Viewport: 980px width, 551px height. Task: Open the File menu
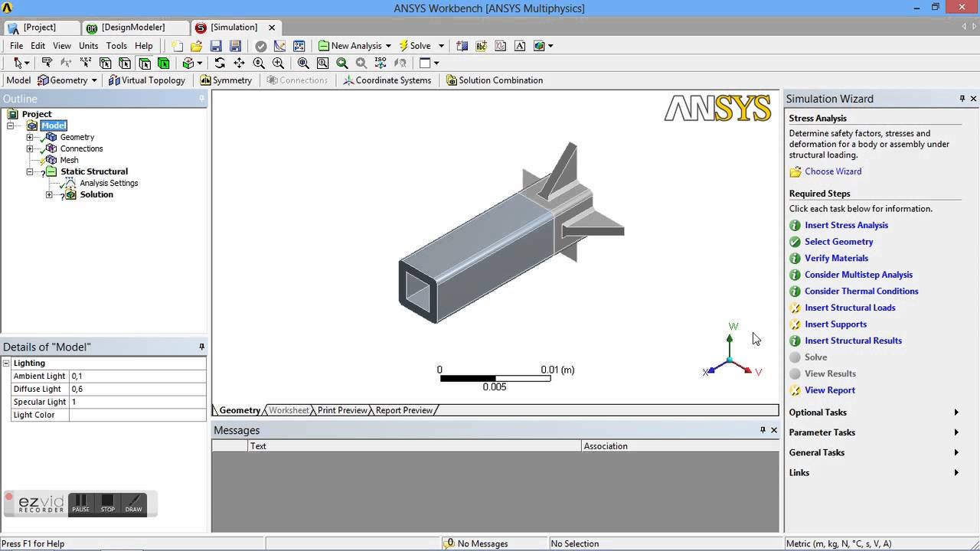click(x=16, y=46)
